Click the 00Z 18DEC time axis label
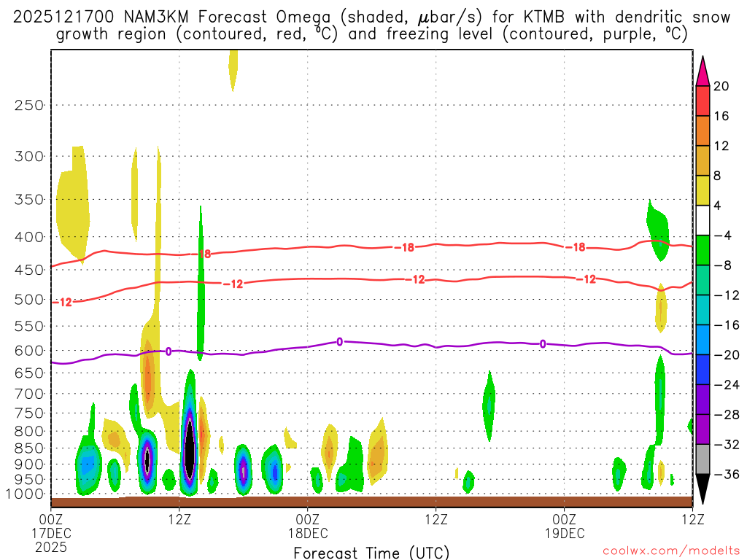This screenshot has height=560, width=747. [308, 526]
